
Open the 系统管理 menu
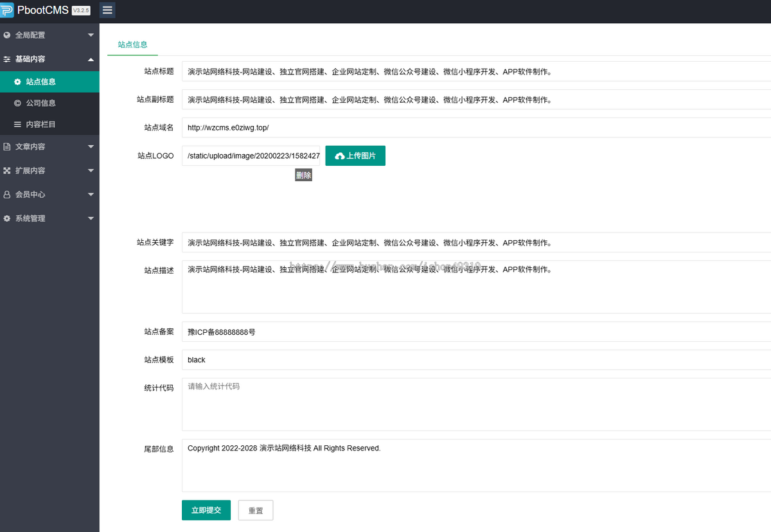click(x=49, y=218)
